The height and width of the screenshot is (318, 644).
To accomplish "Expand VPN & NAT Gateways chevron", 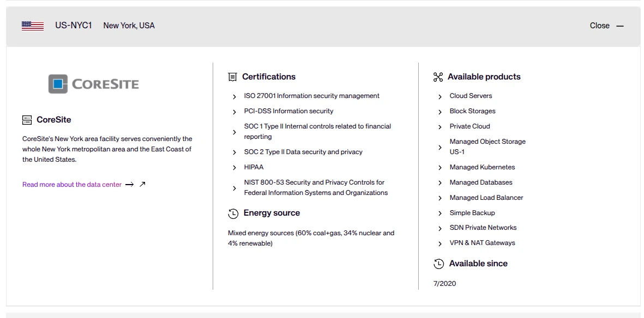I will (x=440, y=244).
